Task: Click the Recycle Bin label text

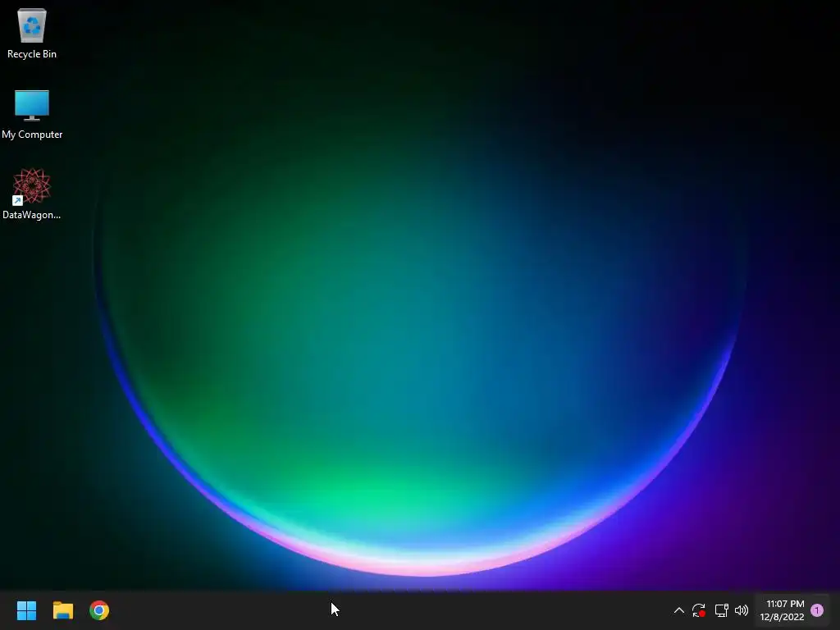Action: (32, 54)
